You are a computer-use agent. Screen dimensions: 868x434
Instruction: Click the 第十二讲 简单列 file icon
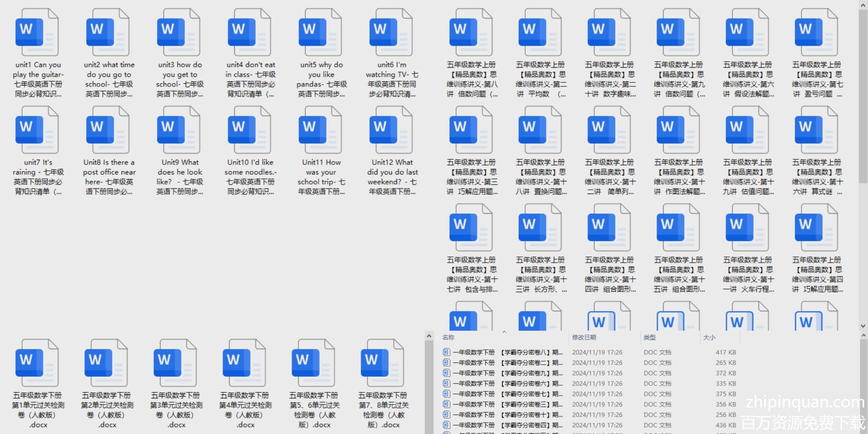(609, 130)
